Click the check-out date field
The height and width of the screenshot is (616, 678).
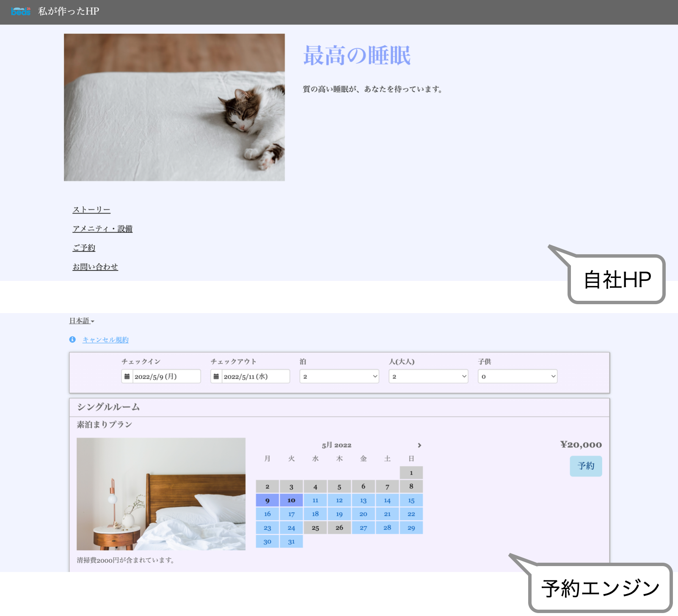pos(256,377)
